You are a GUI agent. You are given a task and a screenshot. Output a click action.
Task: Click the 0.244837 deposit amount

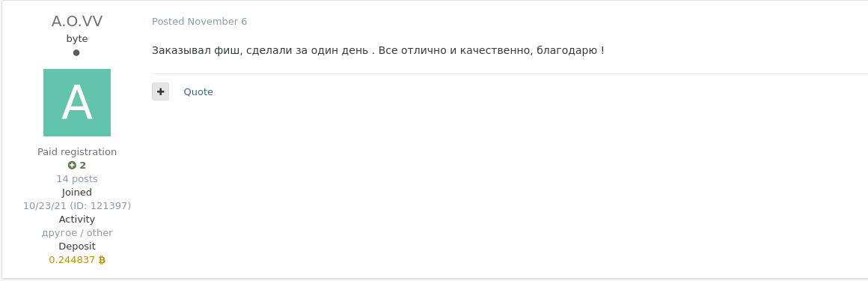(x=72, y=259)
